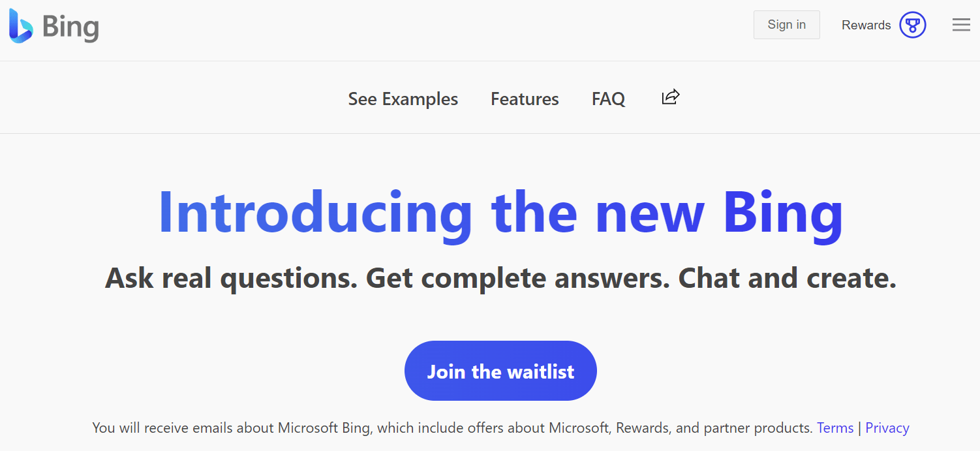Screen dimensions: 980x451
Task: Click the three-line menu icon top right
Action: click(x=961, y=25)
